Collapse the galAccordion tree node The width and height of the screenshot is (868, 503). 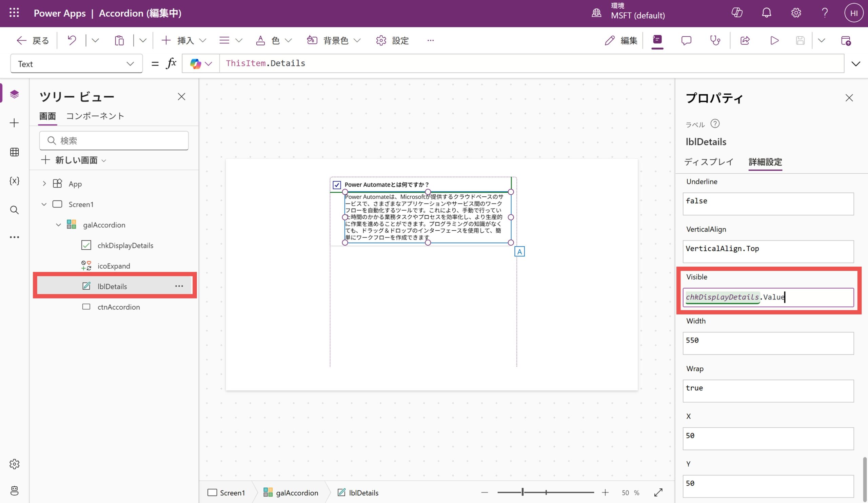tap(59, 225)
